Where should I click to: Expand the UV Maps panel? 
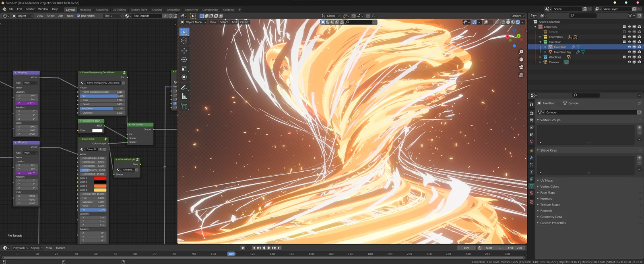coord(546,181)
